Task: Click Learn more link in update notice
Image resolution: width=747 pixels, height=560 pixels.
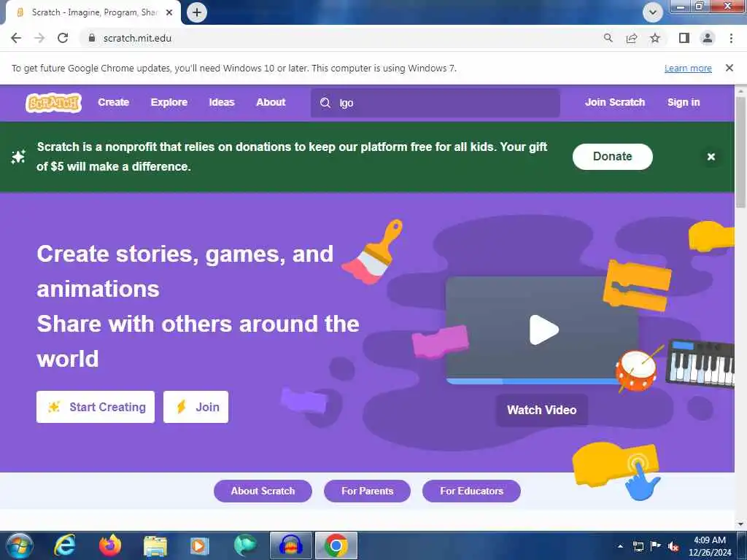Action: point(688,68)
